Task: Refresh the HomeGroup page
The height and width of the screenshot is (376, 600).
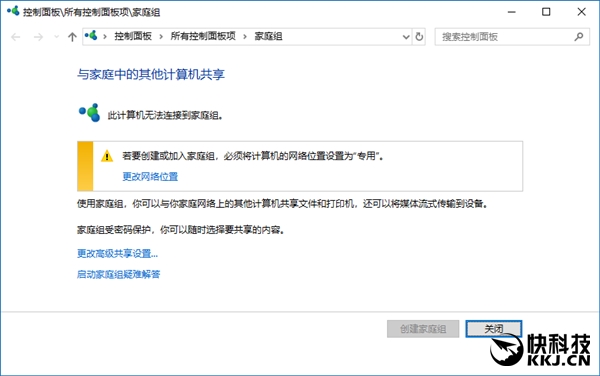Action: pyautogui.click(x=419, y=37)
